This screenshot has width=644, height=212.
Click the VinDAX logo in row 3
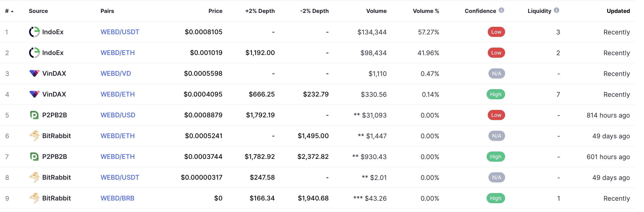pyautogui.click(x=34, y=73)
